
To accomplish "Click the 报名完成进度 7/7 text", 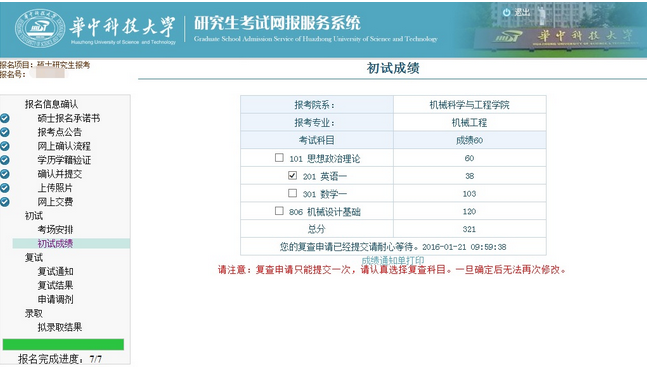I will tap(59, 359).
